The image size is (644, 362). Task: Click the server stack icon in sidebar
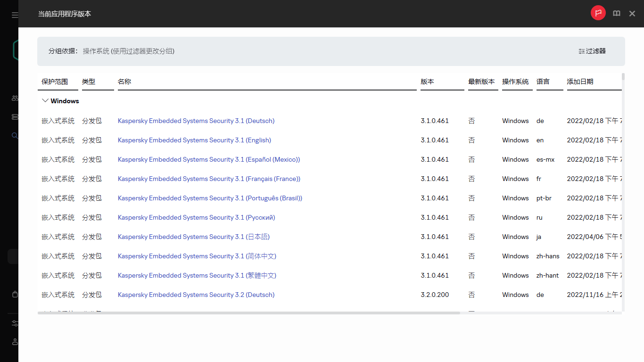[15, 117]
